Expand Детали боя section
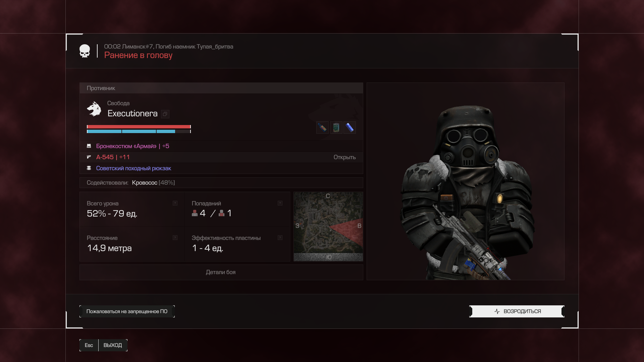 (x=221, y=272)
